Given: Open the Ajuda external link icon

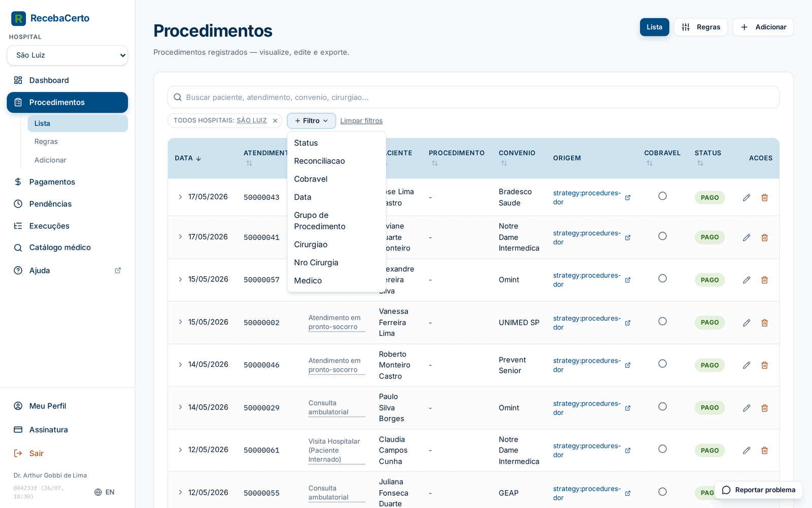Looking at the screenshot, I should pyautogui.click(x=118, y=270).
